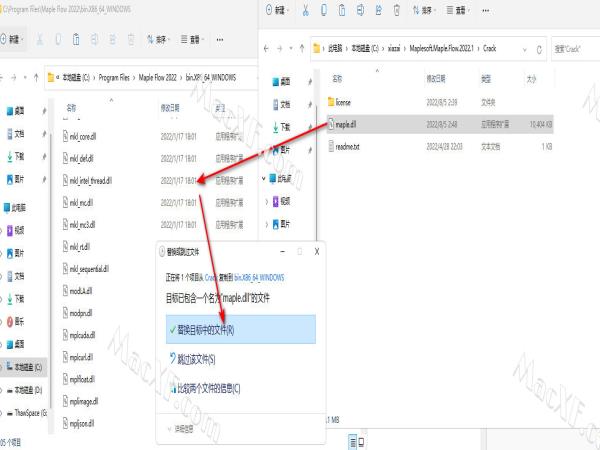Open ThawSpace drive in left sidebar

click(26, 412)
